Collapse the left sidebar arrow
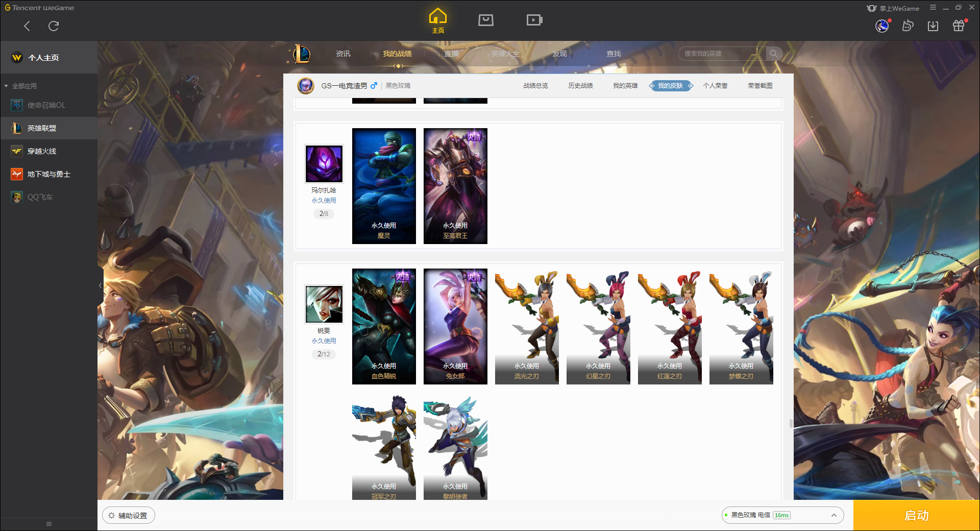This screenshot has height=531, width=980. [x=100, y=285]
